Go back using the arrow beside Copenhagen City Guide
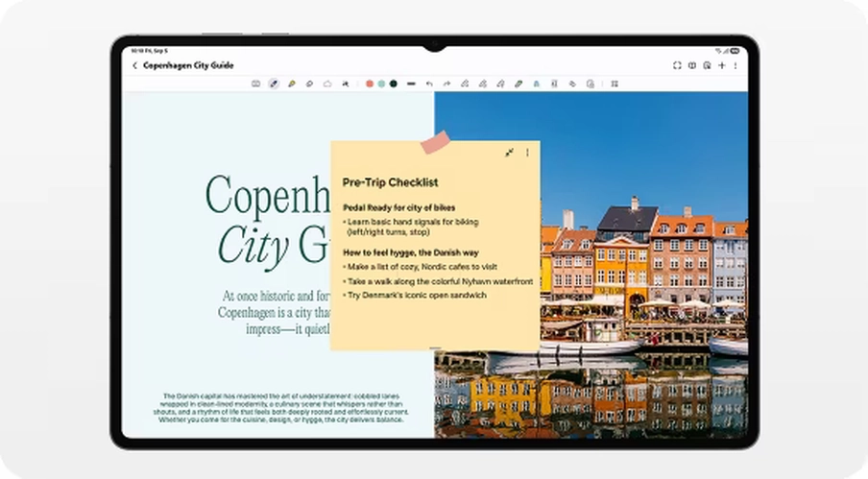This screenshot has height=479, width=868. [x=134, y=66]
